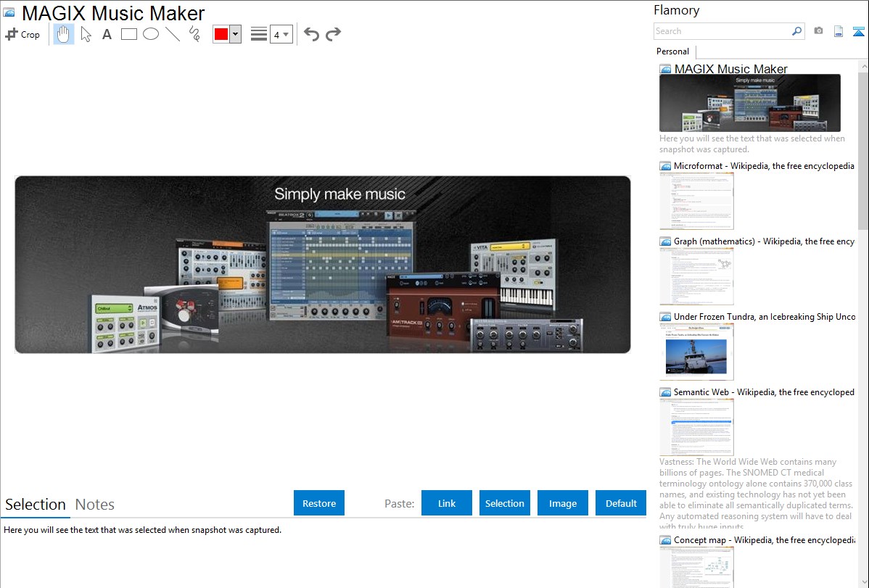Viewport: 869px width, 588px height.
Task: Click the selected text placeholder in Selection pane
Action: click(x=142, y=530)
